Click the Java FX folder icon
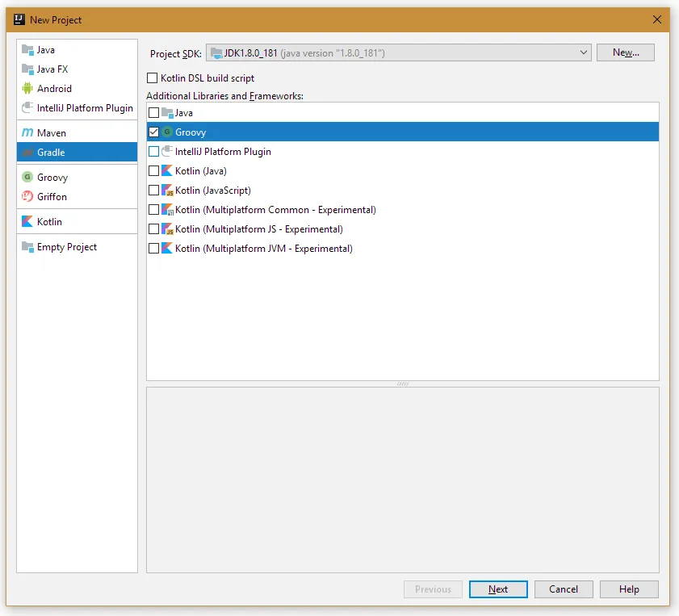 coord(27,69)
